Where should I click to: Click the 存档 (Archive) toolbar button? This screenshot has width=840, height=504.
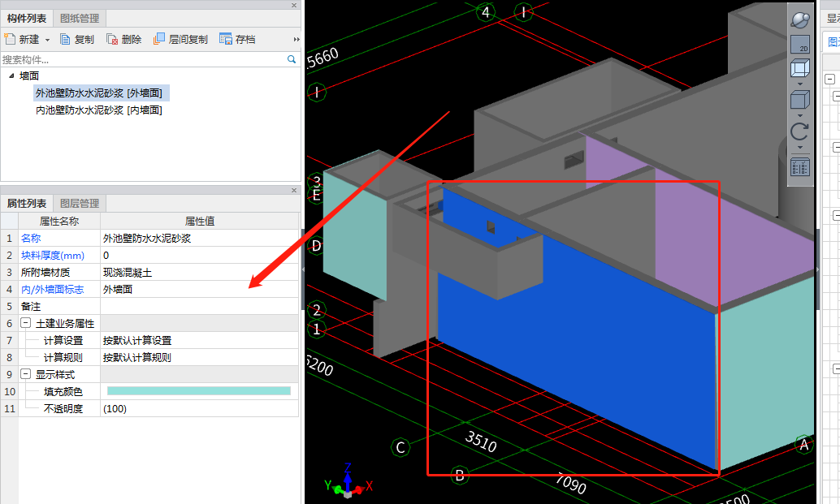pyautogui.click(x=237, y=39)
